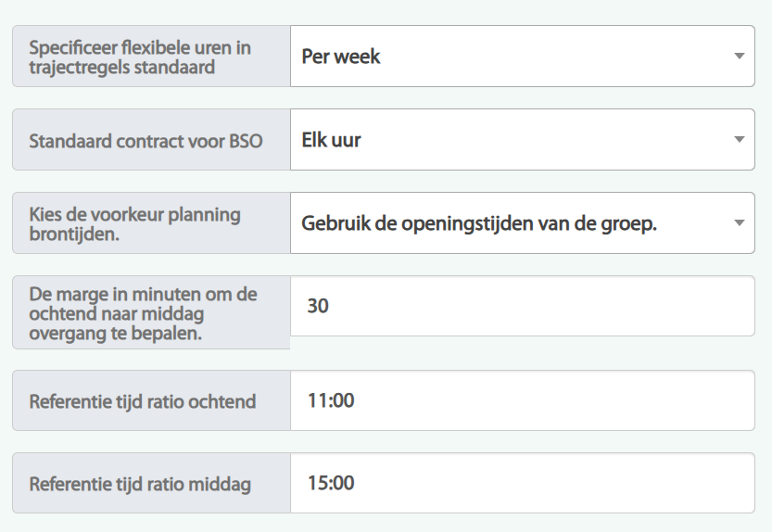Click the 'Specificeer flexibele uren' label
Viewport: 772px width, 532px height.
point(140,57)
